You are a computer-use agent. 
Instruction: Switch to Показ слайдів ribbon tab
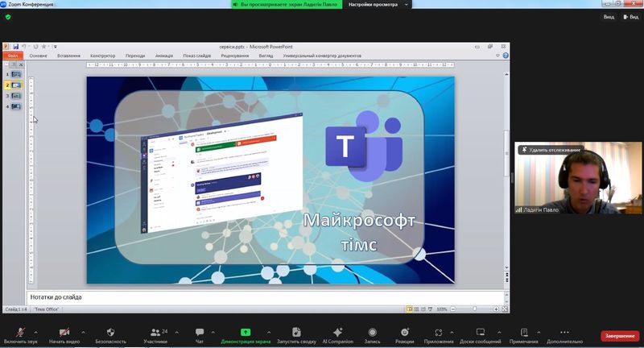196,56
